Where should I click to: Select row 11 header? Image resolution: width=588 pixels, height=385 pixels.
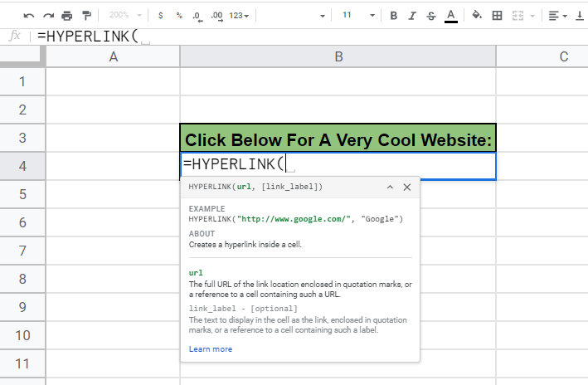click(22, 363)
